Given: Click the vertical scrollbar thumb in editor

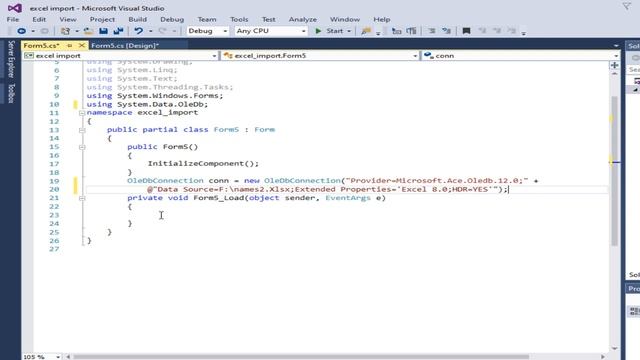Looking at the screenshot, I should (615, 171).
